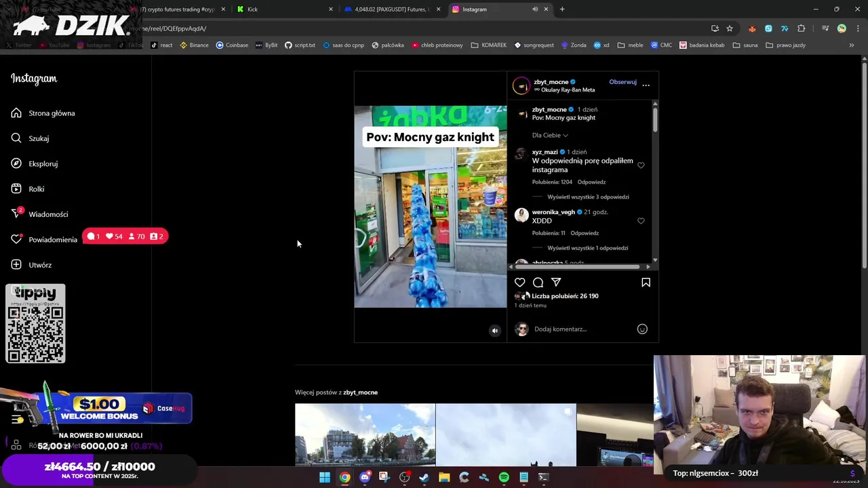Screen dimensions: 868x488
Task: Open Discord from the taskbar
Action: (x=365, y=477)
